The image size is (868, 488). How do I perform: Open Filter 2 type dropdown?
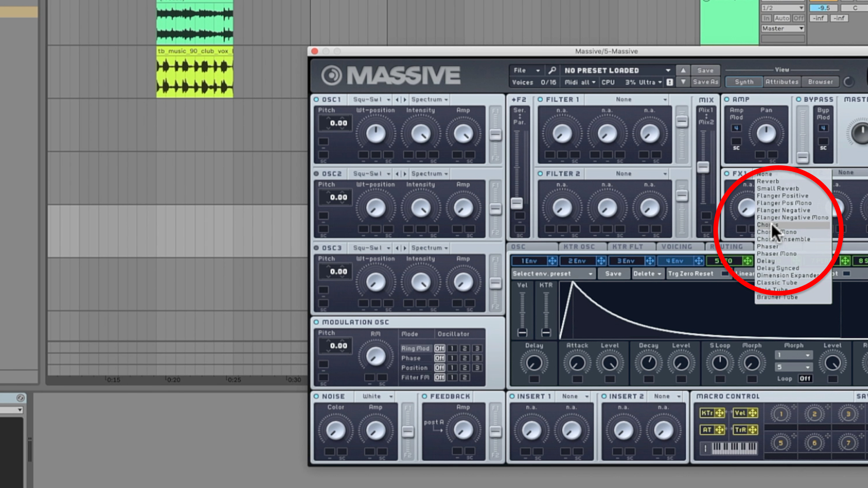(627, 174)
